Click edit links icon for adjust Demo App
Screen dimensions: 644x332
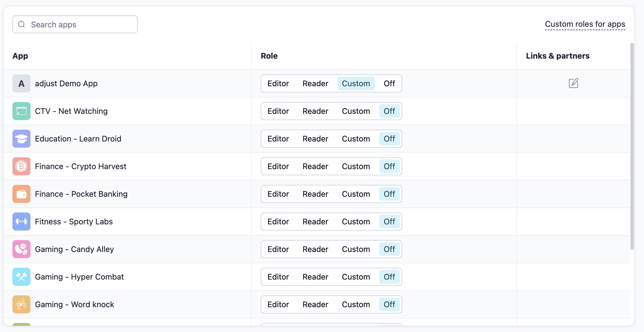click(573, 83)
